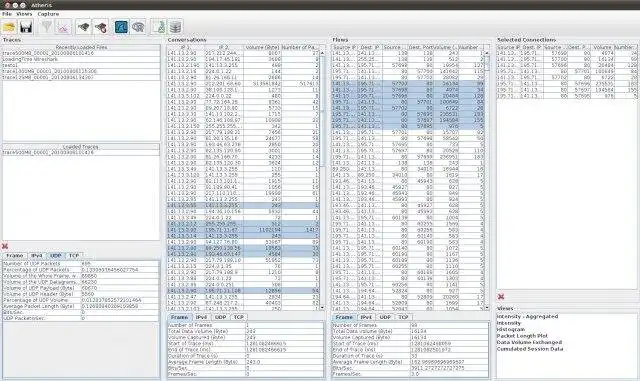640x381 pixels.
Task: Select the 'Number of UDP Packets' statistics row
Action: (80, 264)
